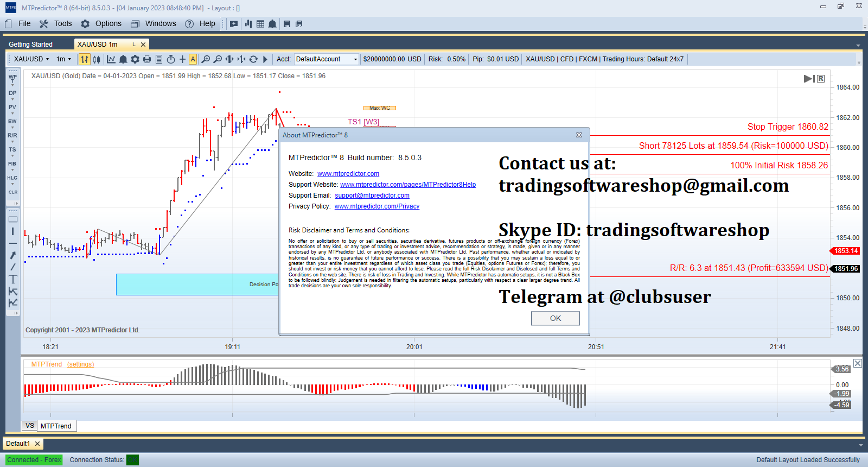Click support@mtpredictor.com email link
The width and height of the screenshot is (868, 467).
click(372, 195)
